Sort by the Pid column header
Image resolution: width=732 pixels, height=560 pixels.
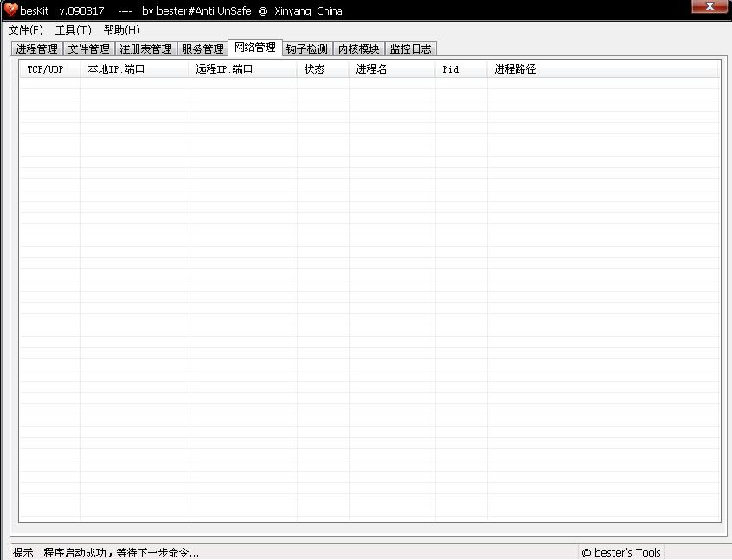461,69
